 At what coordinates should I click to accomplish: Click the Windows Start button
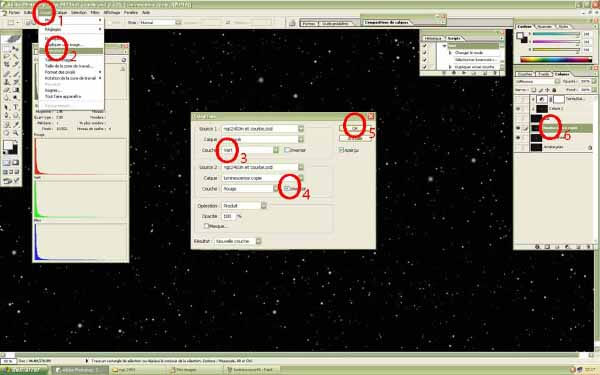point(24,370)
